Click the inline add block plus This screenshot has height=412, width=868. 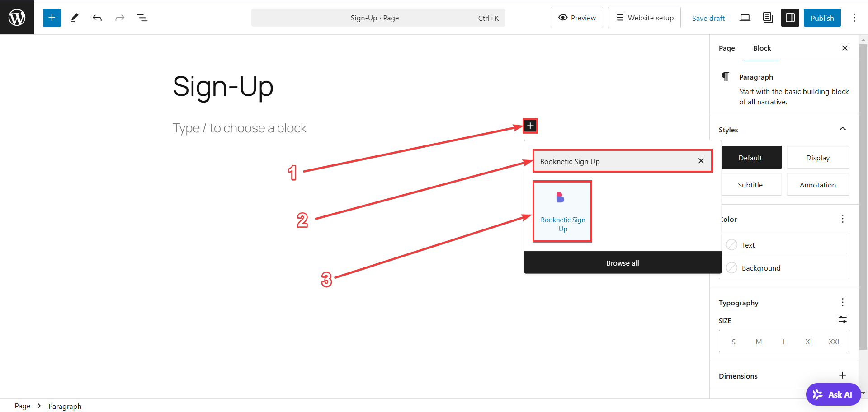530,126
